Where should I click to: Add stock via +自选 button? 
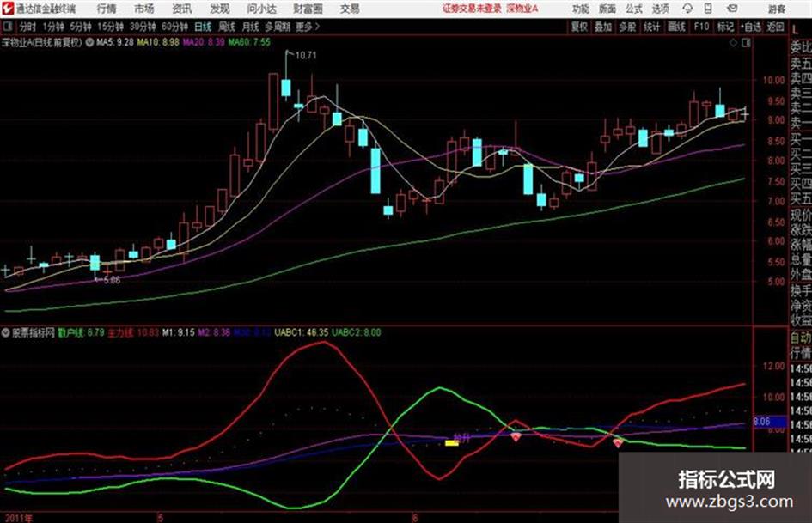click(750, 27)
